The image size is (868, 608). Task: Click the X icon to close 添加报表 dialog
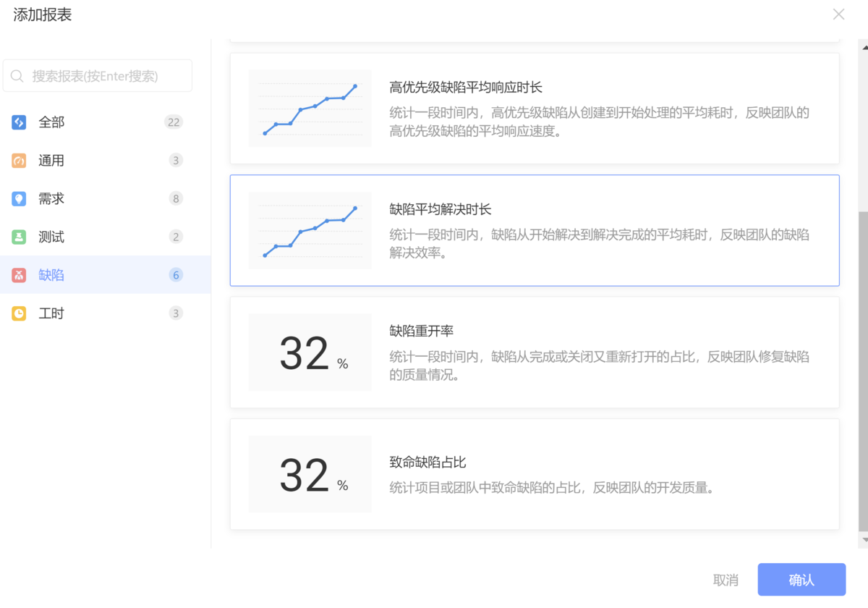(x=838, y=14)
